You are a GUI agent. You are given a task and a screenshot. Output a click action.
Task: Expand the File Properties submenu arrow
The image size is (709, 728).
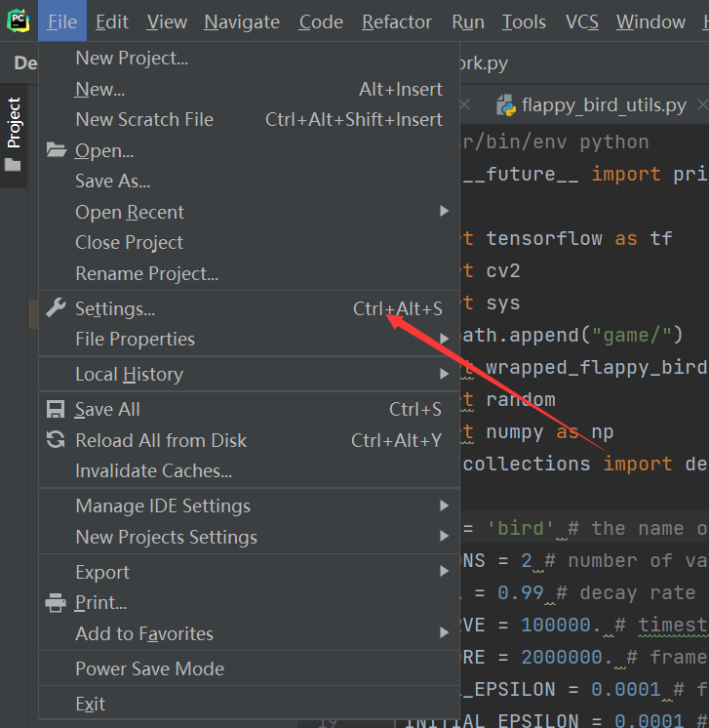(x=444, y=339)
